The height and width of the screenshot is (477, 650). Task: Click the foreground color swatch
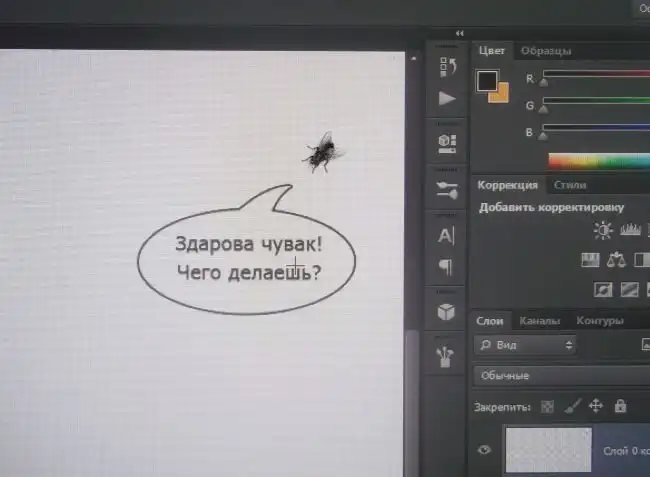[x=487, y=81]
